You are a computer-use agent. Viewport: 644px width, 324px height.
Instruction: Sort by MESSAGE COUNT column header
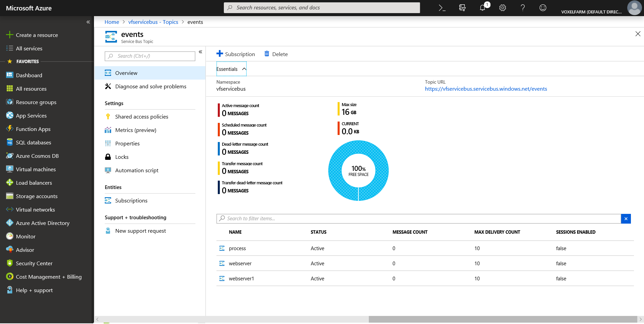point(410,232)
